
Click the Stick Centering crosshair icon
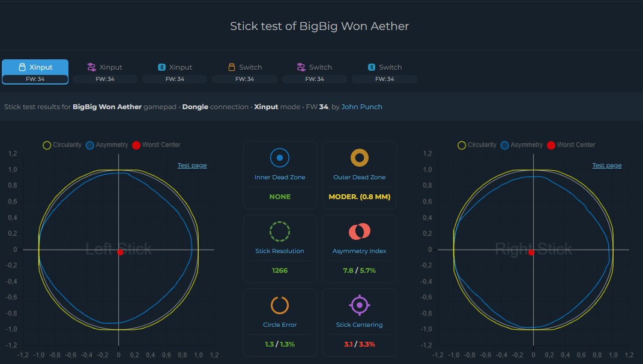pos(359,305)
